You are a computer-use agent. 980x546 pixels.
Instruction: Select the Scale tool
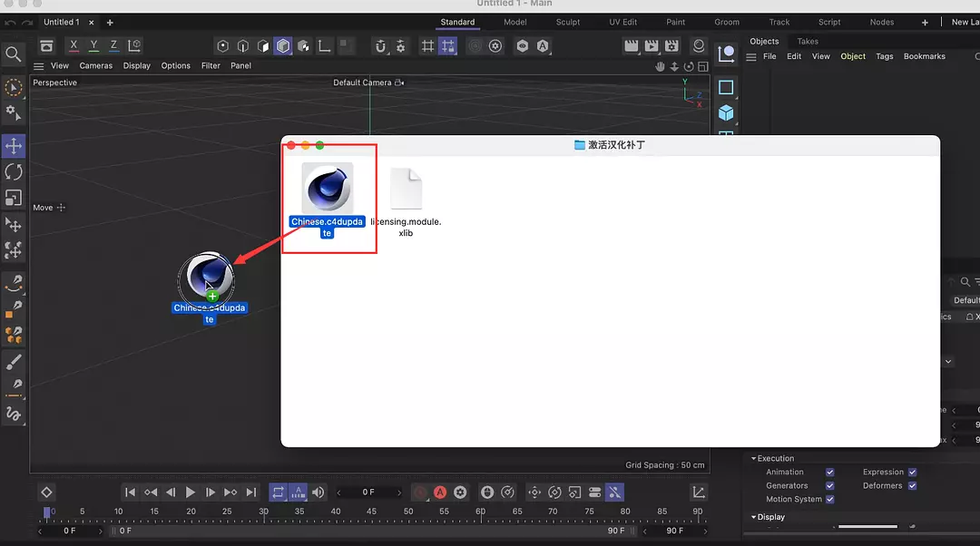point(13,198)
